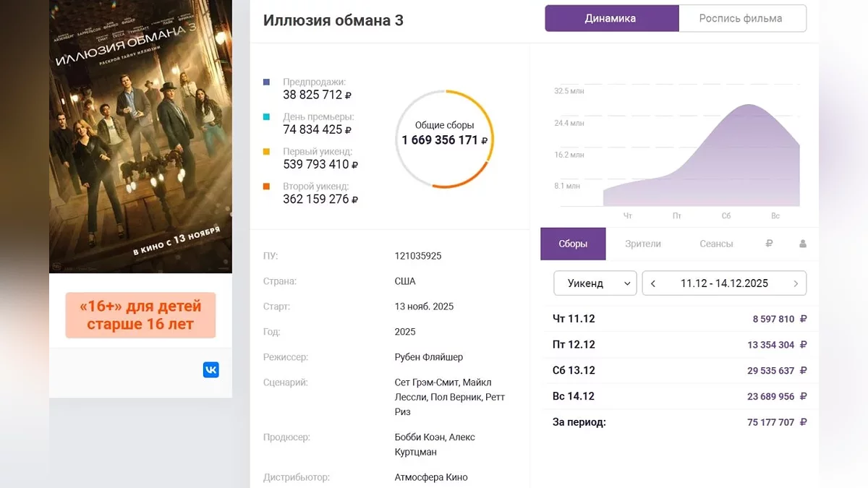Open the Уикенд period dropdown
The width and height of the screenshot is (868, 488).
point(595,283)
